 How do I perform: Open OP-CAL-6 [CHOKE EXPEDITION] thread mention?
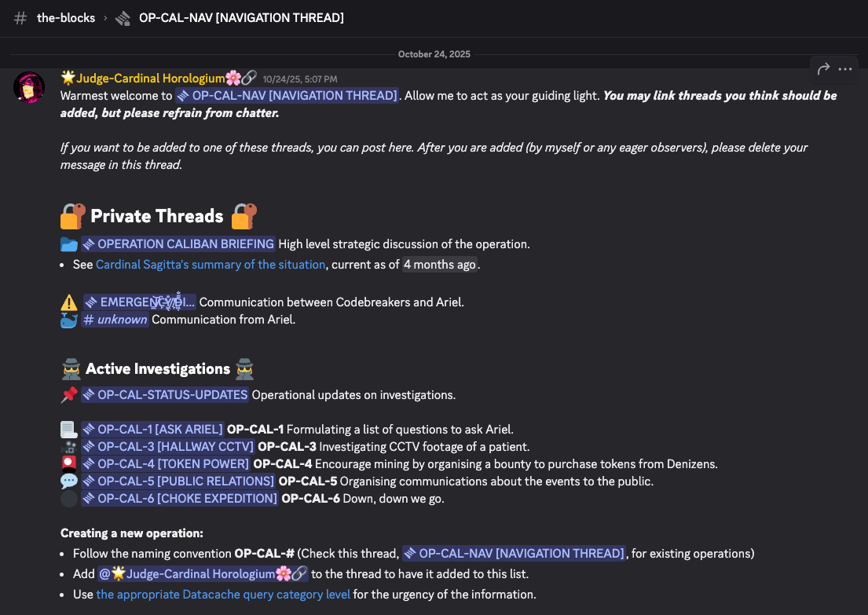(180, 498)
